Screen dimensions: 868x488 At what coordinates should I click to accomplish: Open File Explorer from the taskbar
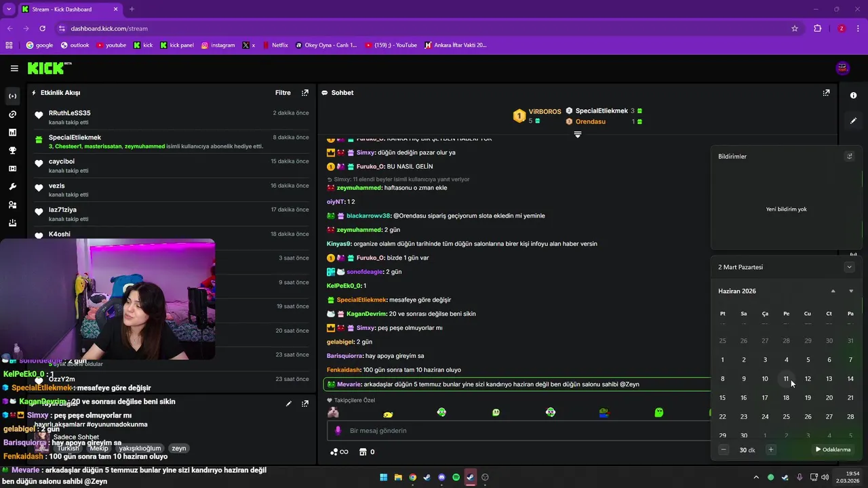coord(398,477)
